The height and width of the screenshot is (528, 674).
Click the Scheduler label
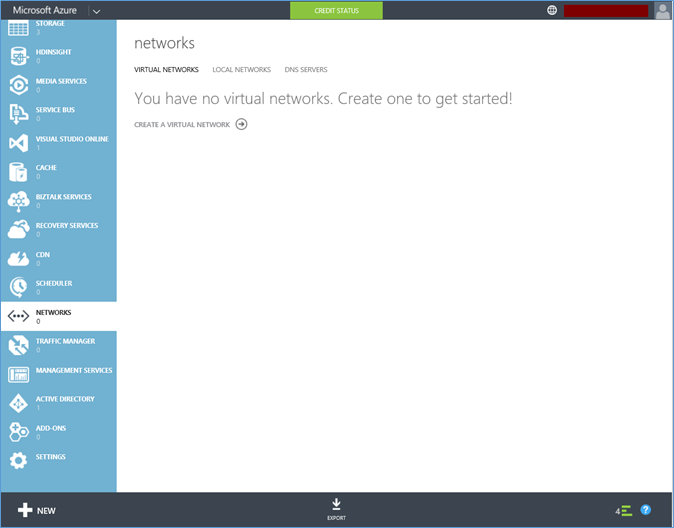point(54,283)
